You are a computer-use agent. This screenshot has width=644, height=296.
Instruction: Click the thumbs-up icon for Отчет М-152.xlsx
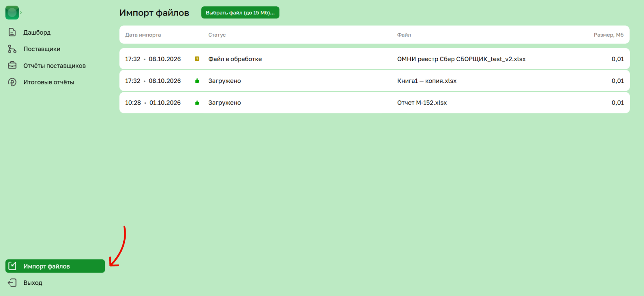(197, 103)
